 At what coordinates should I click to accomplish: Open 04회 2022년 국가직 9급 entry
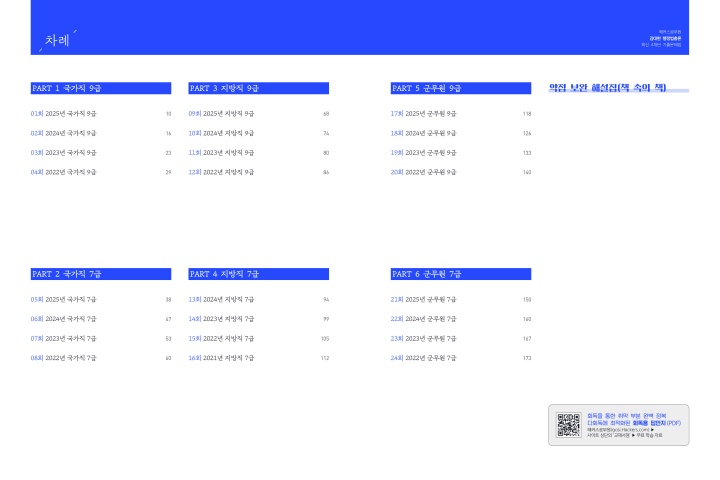click(64, 172)
